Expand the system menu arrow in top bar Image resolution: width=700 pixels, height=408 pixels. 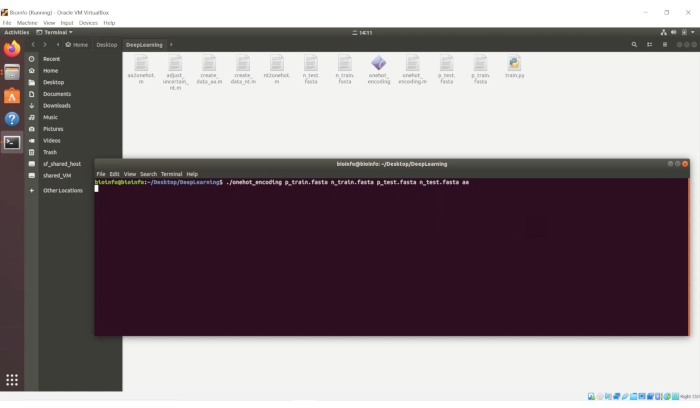(692, 32)
